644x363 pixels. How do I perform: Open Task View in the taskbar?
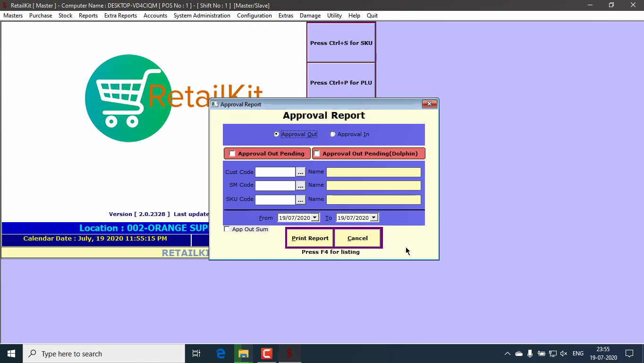[196, 354]
